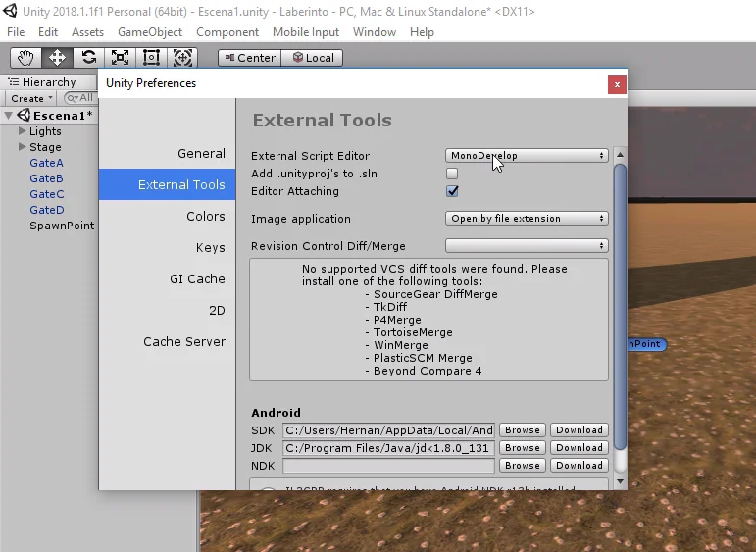This screenshot has width=756, height=552.
Task: Click Download for the NDK
Action: tap(580, 465)
